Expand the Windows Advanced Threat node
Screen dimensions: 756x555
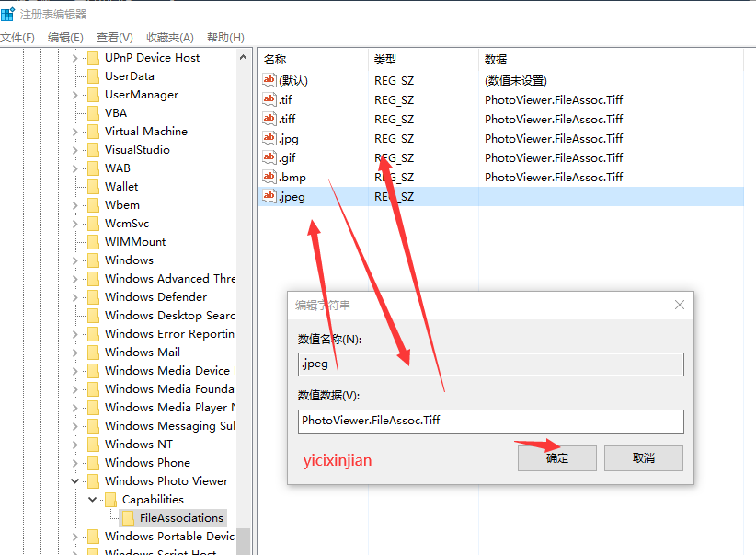click(x=74, y=279)
